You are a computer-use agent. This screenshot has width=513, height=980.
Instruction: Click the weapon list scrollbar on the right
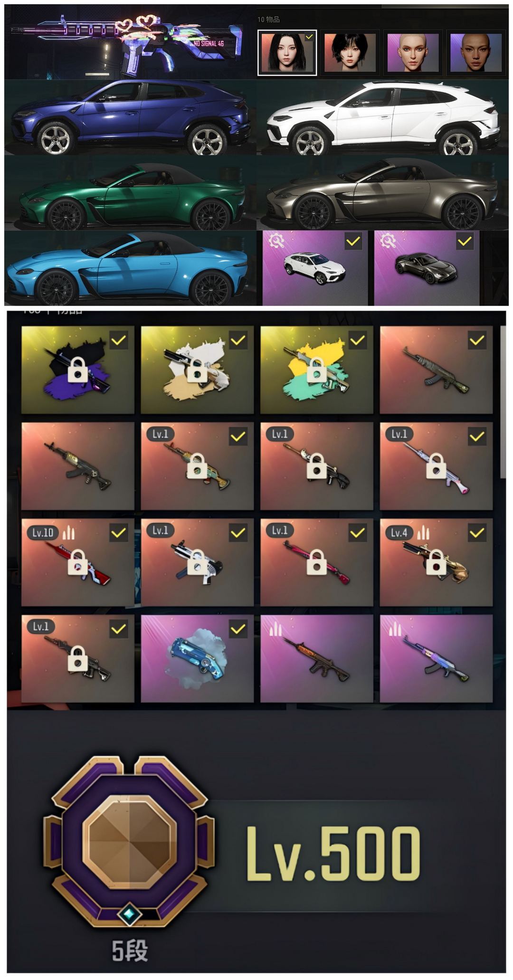click(x=503, y=401)
